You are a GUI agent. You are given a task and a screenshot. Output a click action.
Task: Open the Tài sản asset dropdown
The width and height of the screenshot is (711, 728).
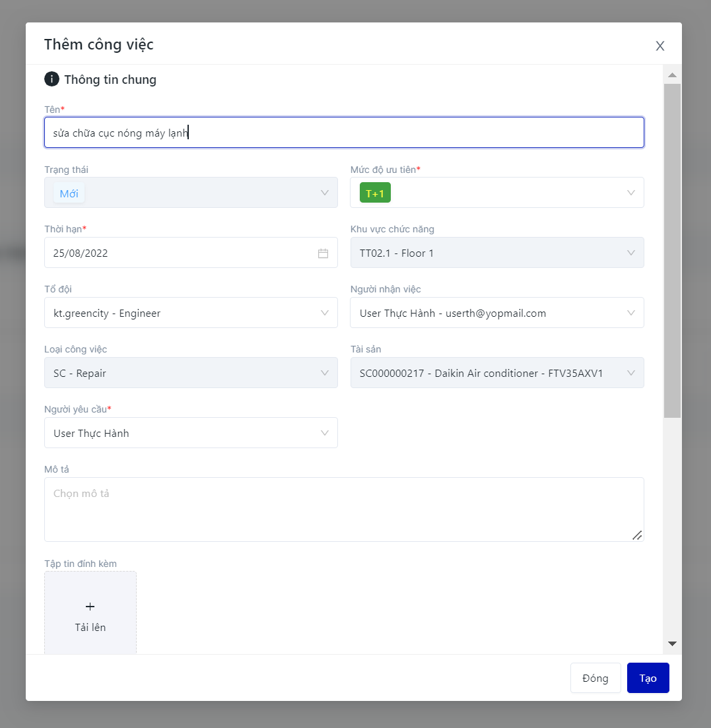pos(630,373)
